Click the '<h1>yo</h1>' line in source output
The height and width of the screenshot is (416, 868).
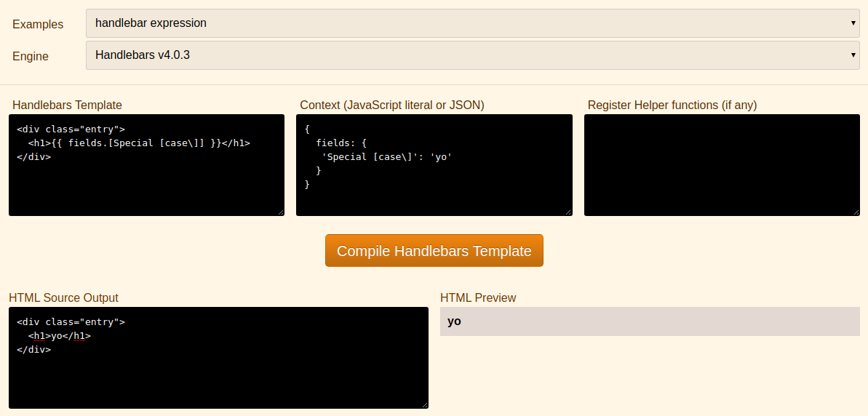[x=59, y=336]
